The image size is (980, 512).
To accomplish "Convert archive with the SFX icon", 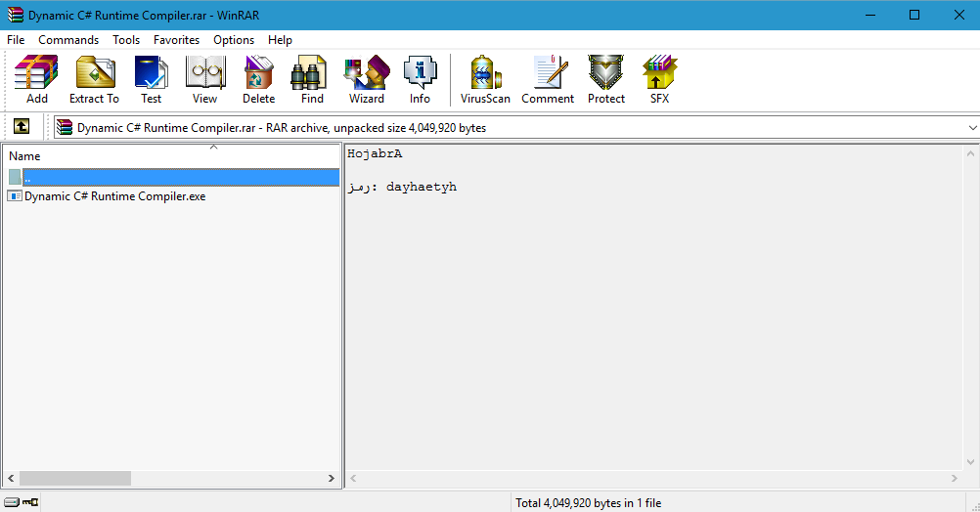I will pos(659,78).
